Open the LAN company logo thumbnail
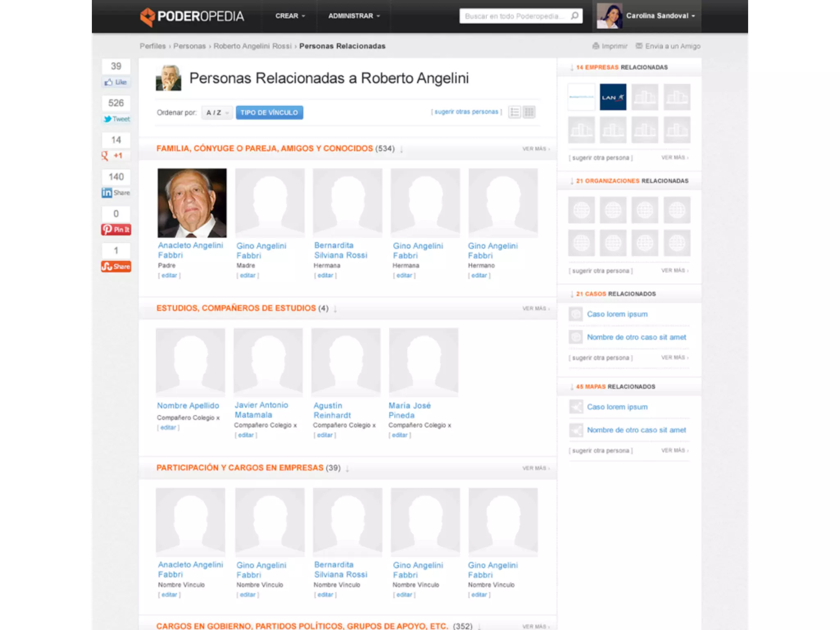 click(613, 97)
